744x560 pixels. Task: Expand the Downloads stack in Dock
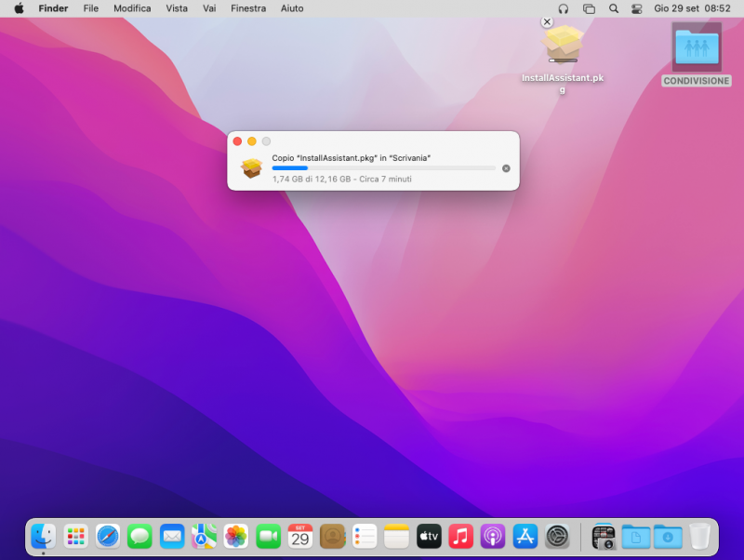(x=667, y=537)
